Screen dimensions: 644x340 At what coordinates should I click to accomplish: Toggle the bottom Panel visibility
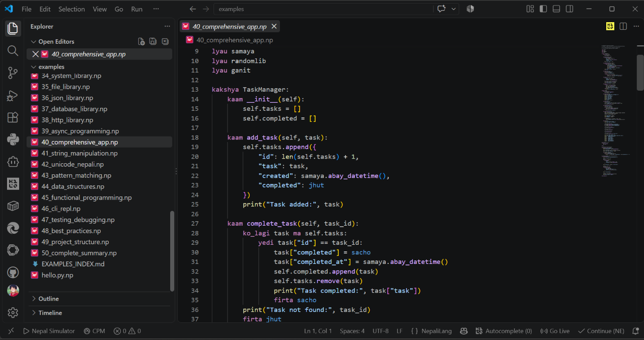[x=556, y=9]
